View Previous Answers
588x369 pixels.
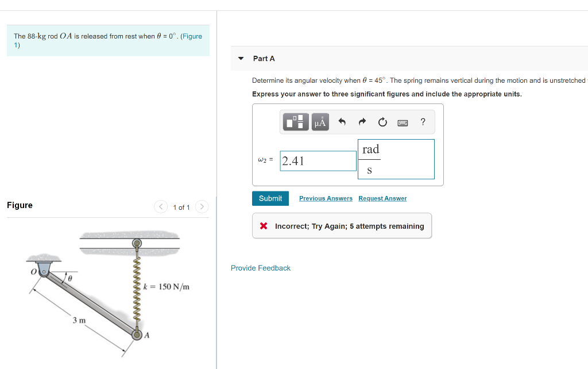point(326,198)
